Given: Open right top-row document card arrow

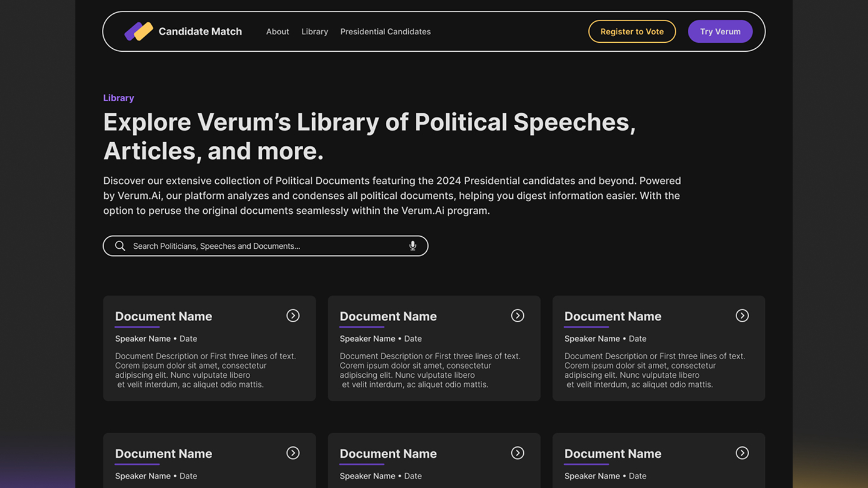Looking at the screenshot, I should click(x=742, y=316).
